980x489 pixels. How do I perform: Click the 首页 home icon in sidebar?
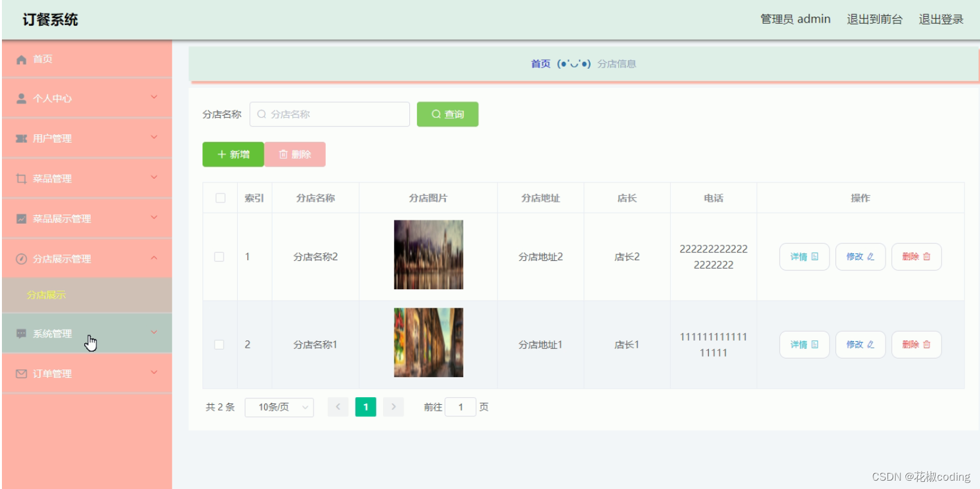(21, 59)
